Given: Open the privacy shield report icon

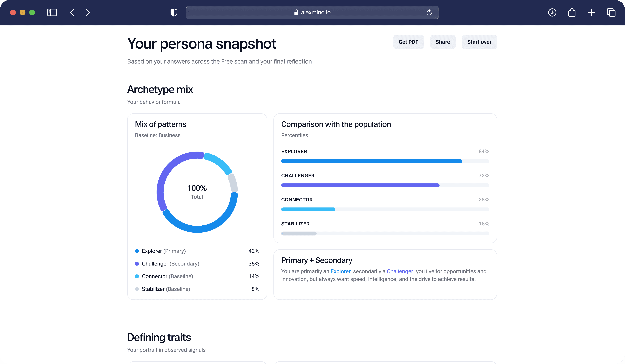Looking at the screenshot, I should click(174, 12).
